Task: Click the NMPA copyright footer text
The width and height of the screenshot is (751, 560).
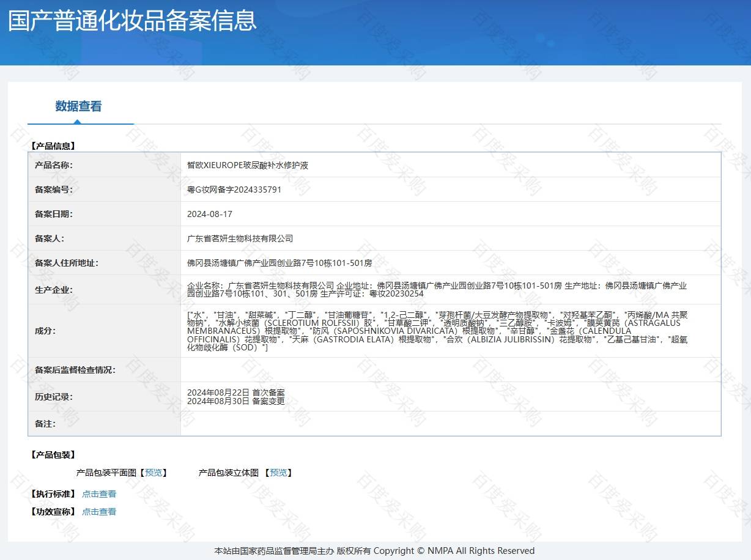Action: point(374,551)
